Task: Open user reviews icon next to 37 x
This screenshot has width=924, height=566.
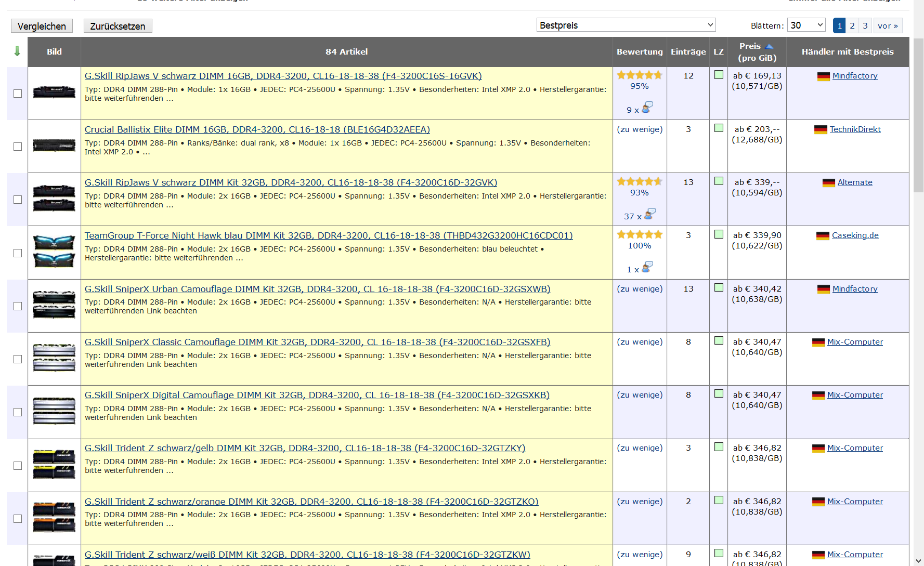Action: 650,214
